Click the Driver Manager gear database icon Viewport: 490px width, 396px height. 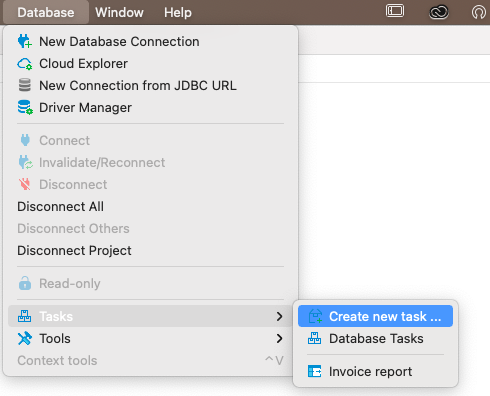(x=25, y=107)
